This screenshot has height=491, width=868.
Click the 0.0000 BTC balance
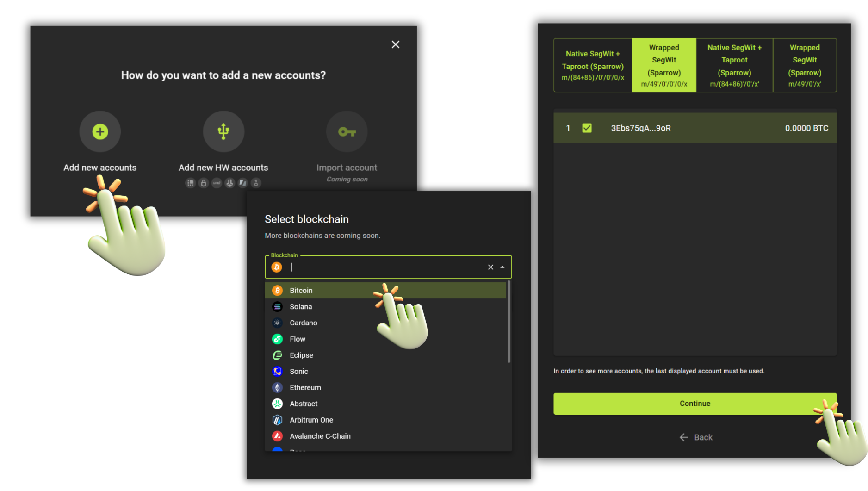point(806,128)
